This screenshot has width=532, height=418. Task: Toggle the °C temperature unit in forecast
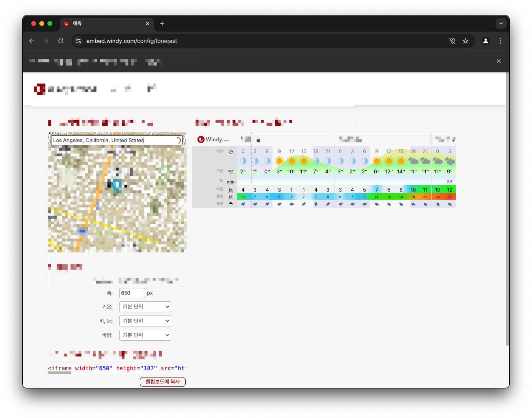230,172
